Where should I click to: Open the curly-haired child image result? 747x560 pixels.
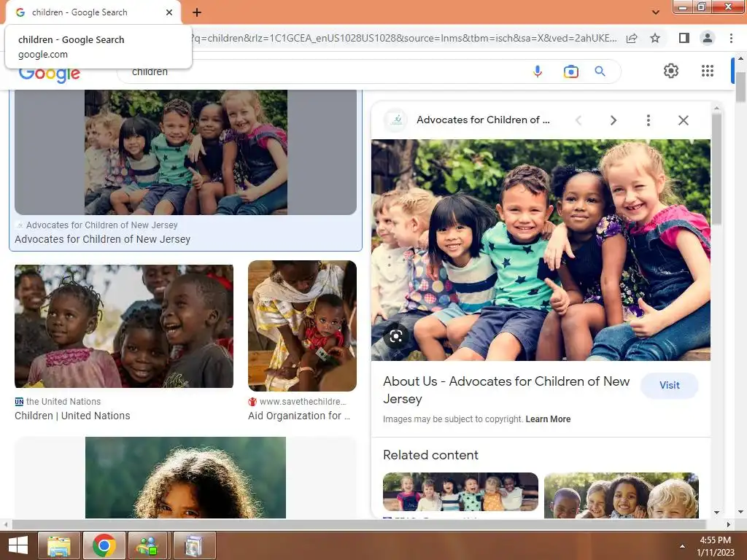tap(186, 478)
